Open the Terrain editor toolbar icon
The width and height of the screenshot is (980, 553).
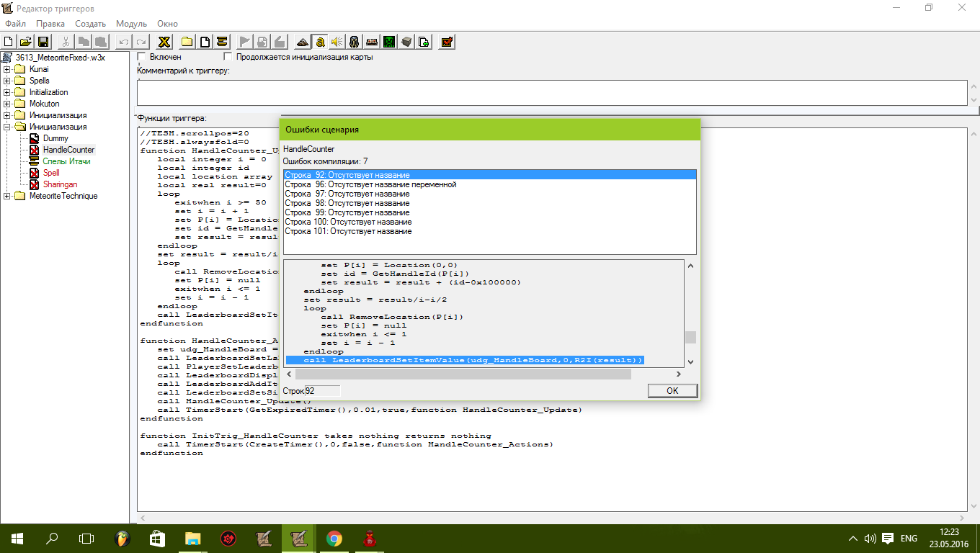pyautogui.click(x=302, y=42)
